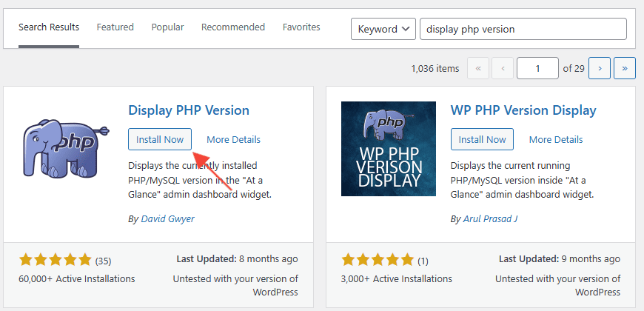The image size is (644, 311).
Task: Open the Recommended tab
Action: [233, 27]
